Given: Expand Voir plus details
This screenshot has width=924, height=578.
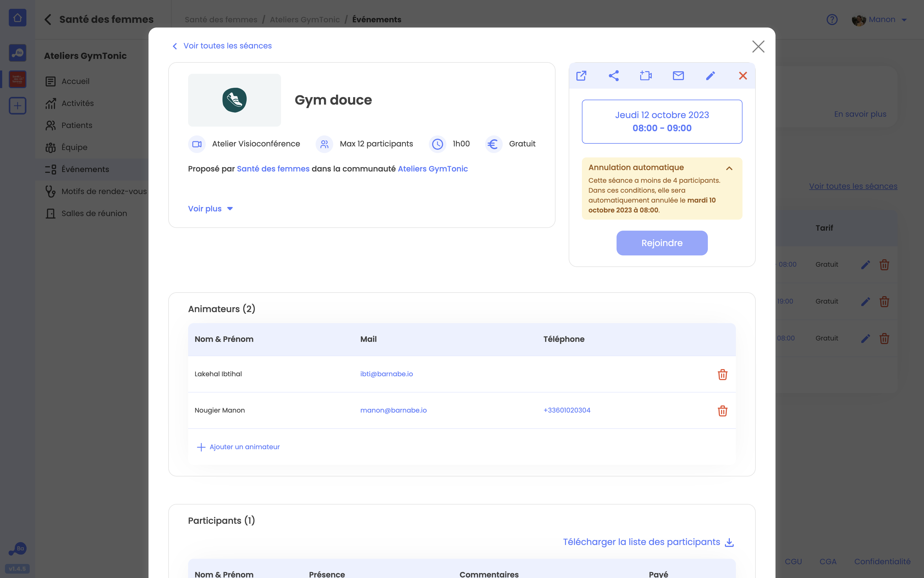Looking at the screenshot, I should pos(210,209).
